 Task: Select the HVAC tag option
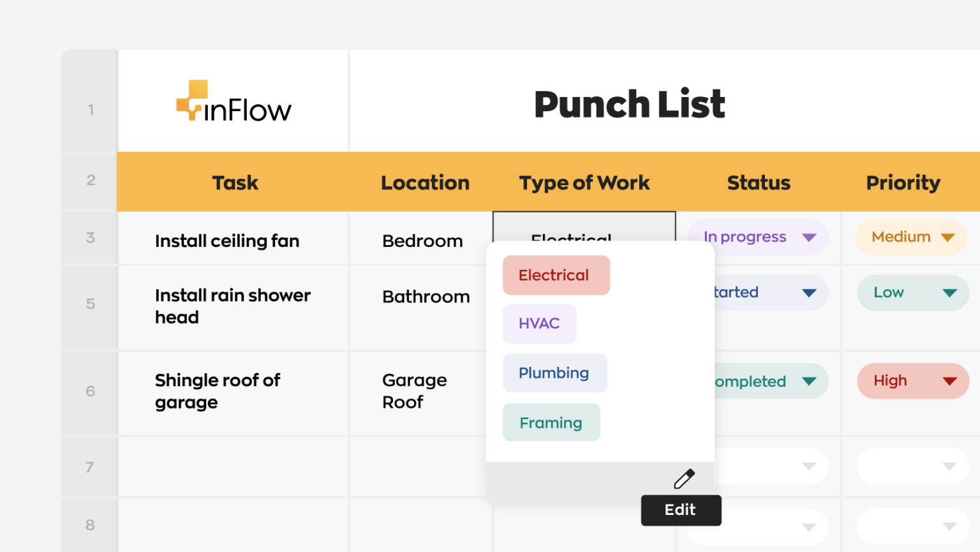tap(539, 324)
